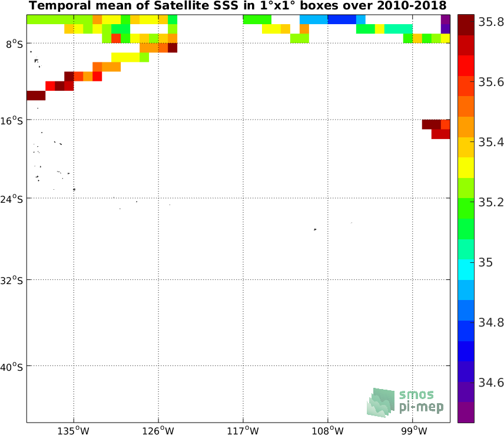
Task: Click the 35 colorbar tick label
Action: (x=485, y=262)
